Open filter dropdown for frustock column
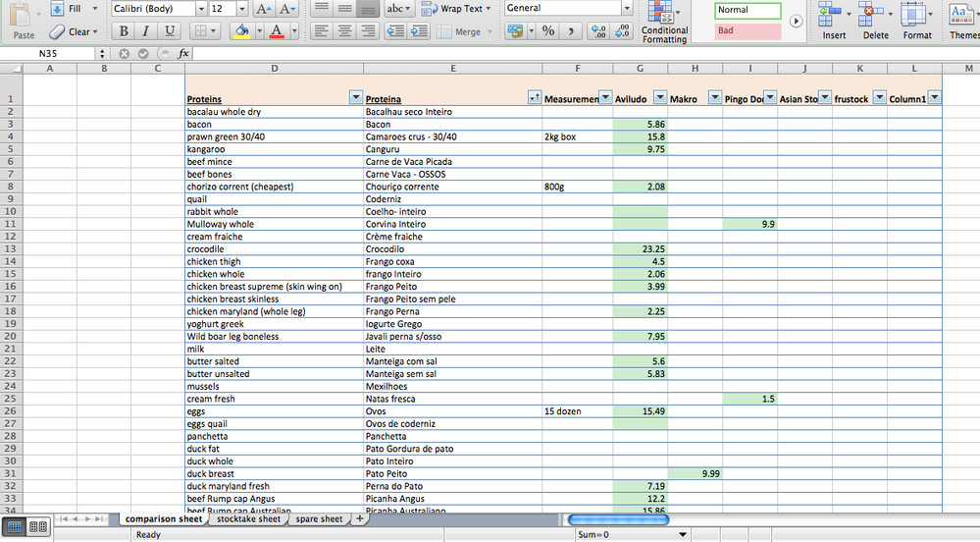The height and width of the screenshot is (542, 980). (879, 97)
